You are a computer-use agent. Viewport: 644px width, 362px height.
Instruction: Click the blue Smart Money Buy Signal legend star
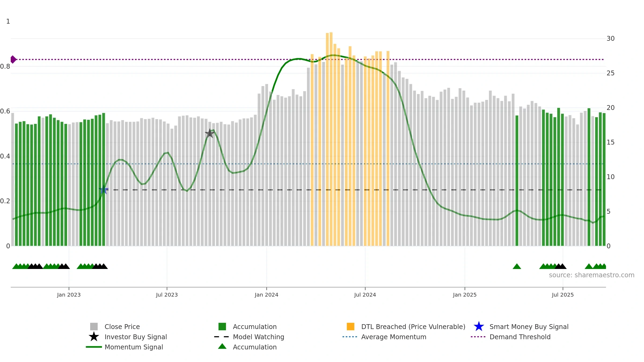(x=479, y=327)
